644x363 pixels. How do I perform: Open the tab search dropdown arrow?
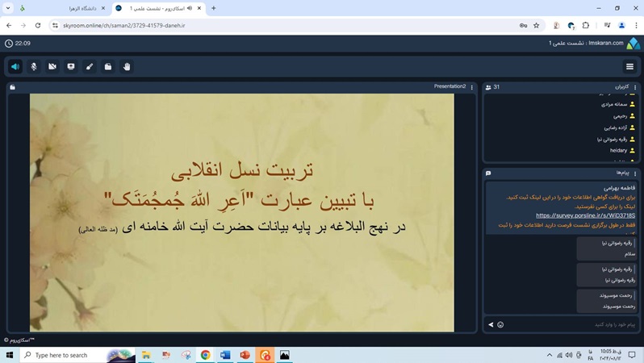point(8,8)
